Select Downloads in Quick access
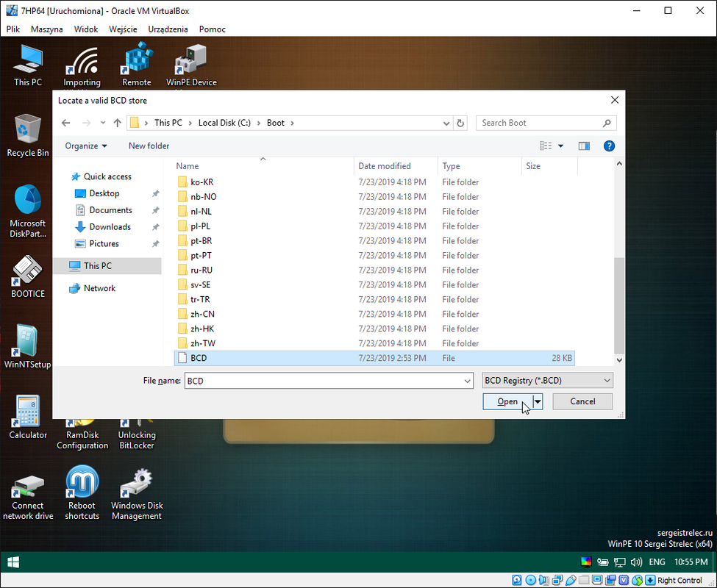Screen dimensions: 717x588 point(110,227)
